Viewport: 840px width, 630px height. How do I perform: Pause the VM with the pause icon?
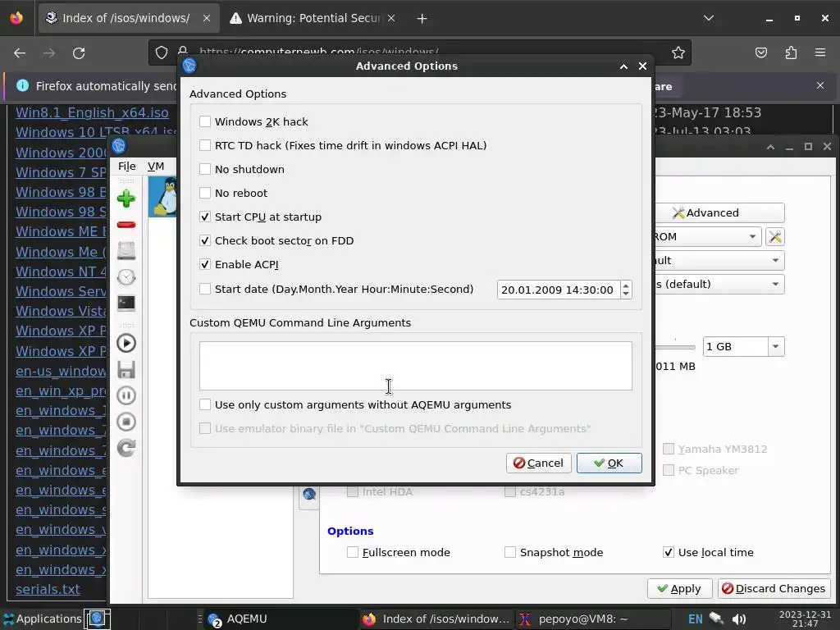(x=126, y=396)
